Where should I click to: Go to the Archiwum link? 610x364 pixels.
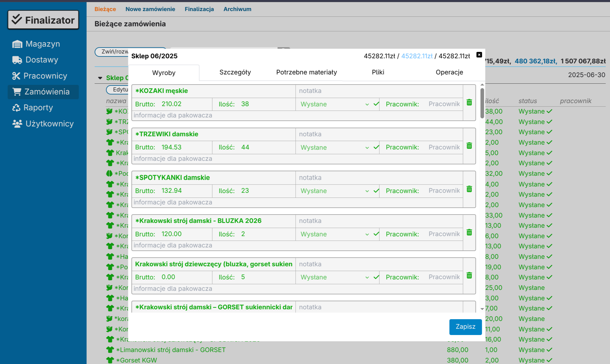pos(237,9)
